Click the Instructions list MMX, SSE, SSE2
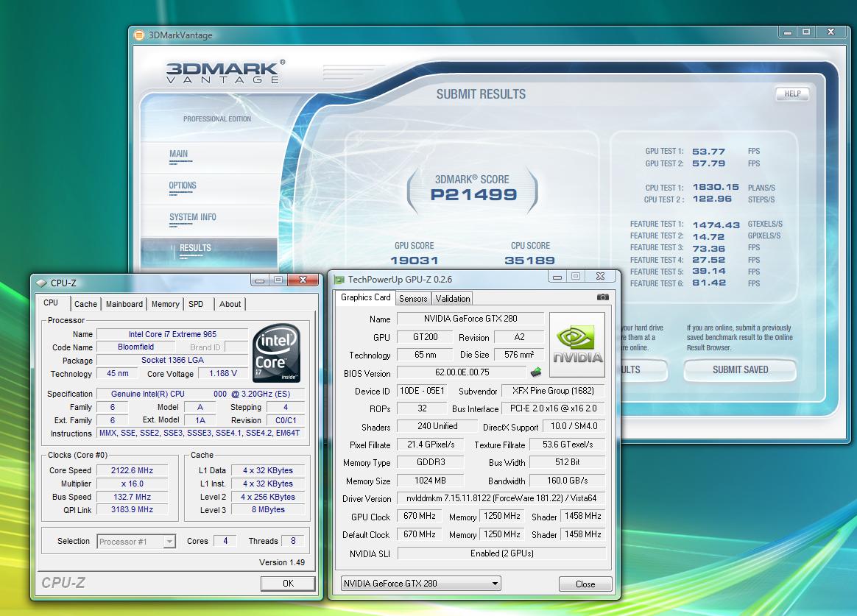The image size is (857, 616). (x=200, y=433)
